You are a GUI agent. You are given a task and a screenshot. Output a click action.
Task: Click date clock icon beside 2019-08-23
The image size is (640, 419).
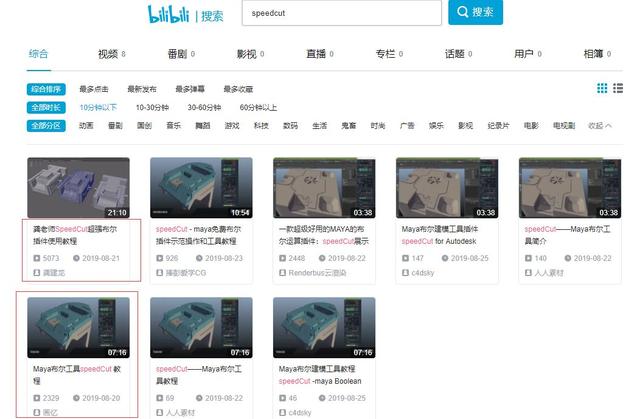[199, 258]
